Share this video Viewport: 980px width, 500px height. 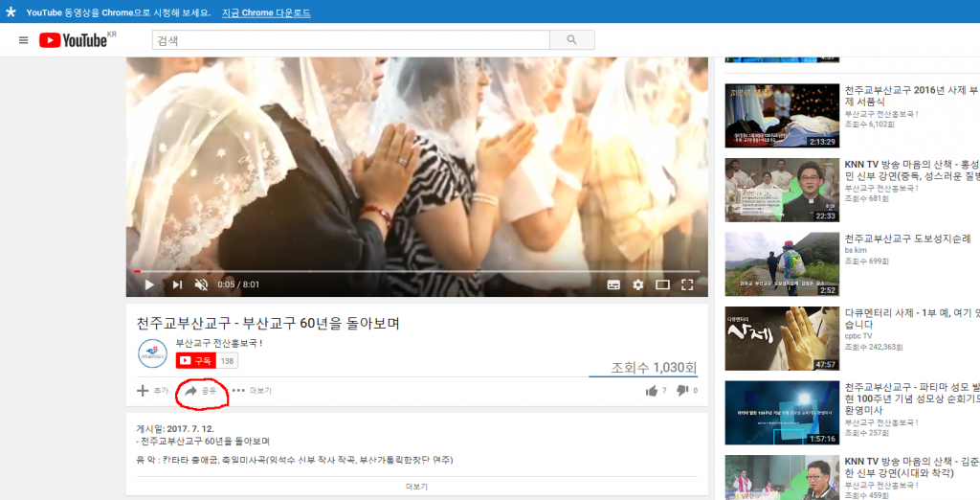201,391
